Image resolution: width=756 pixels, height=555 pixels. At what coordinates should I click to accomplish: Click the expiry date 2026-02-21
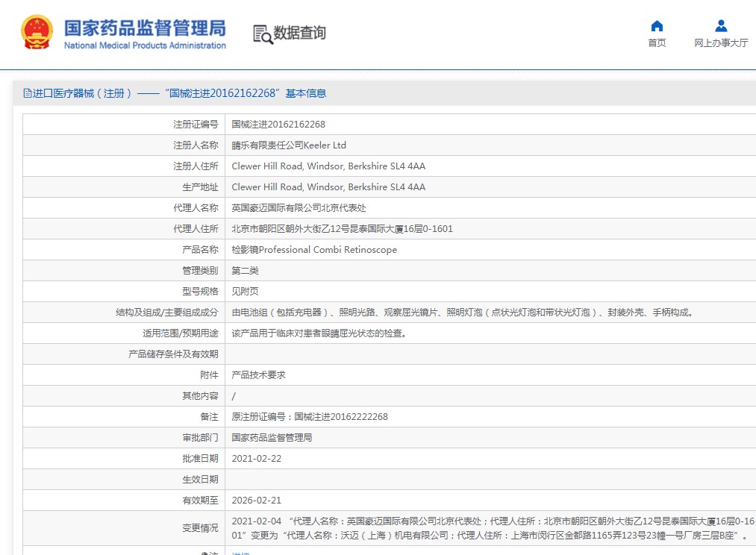[256, 501]
